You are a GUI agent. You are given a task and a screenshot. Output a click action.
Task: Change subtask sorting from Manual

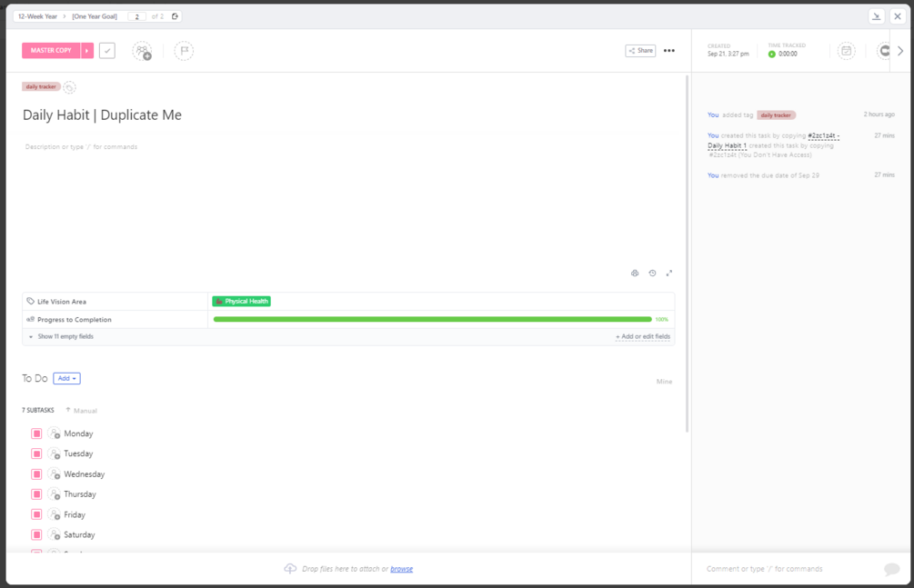[x=81, y=411]
